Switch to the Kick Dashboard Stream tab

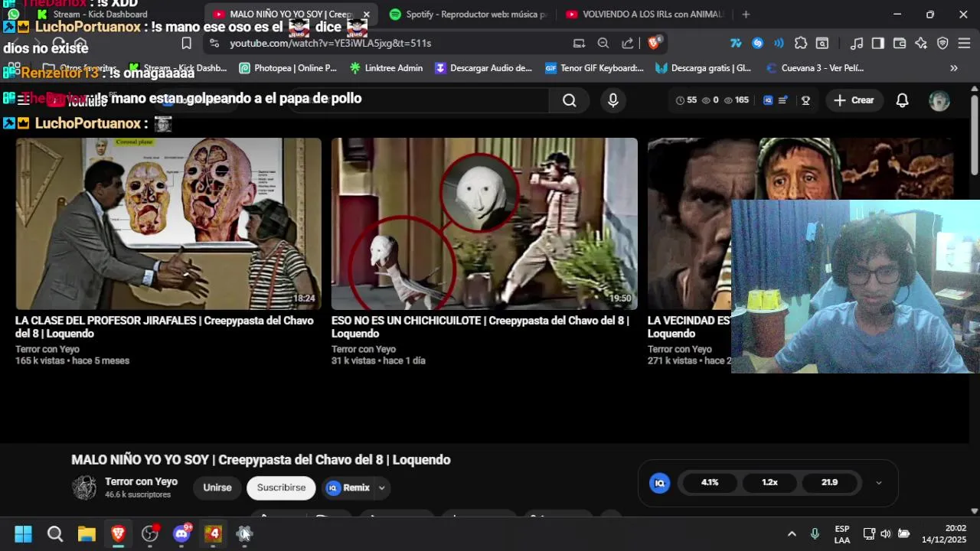[100, 15]
